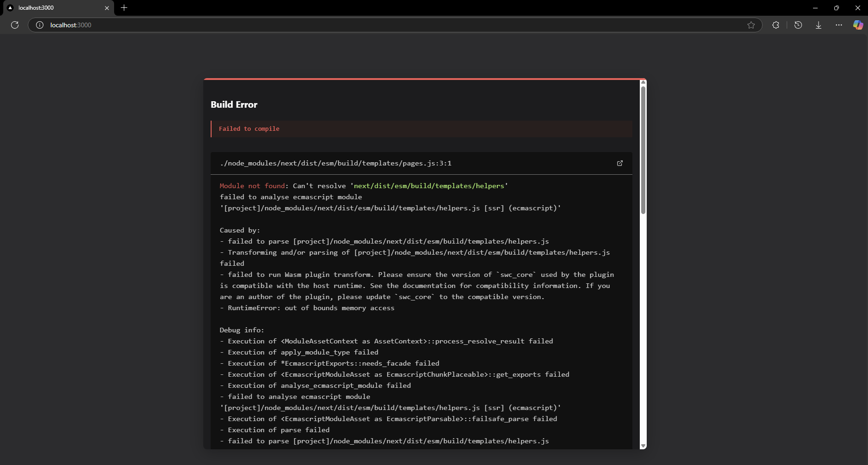
Task: Open browser History panel
Action: click(x=798, y=25)
